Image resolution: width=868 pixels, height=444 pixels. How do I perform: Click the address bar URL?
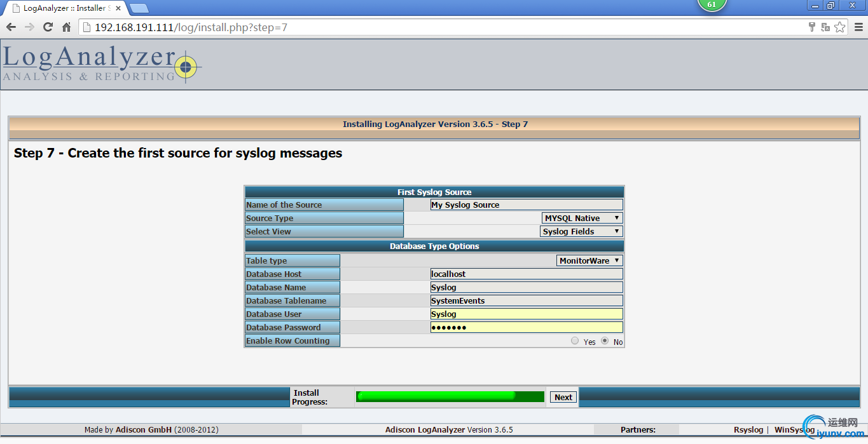191,27
